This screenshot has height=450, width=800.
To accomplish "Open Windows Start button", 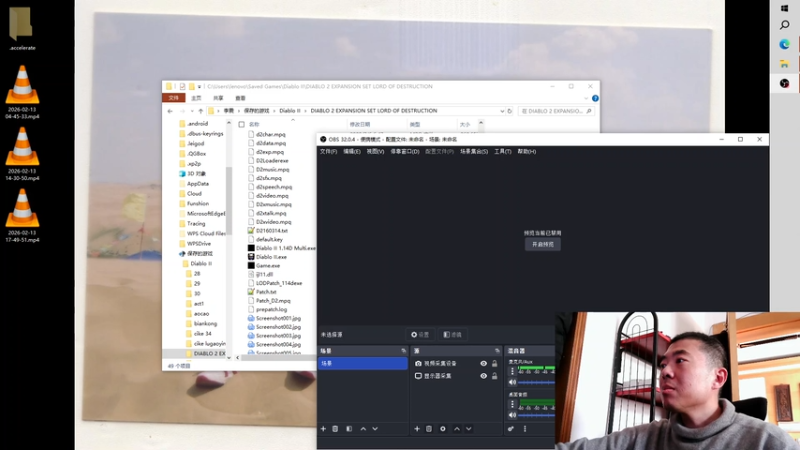I will point(785,8).
